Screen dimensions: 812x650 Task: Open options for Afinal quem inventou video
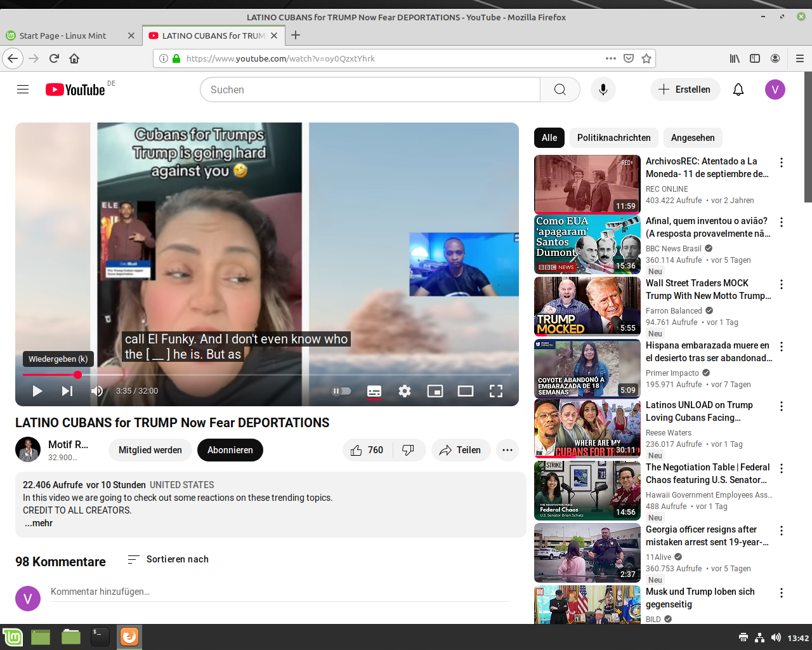[x=782, y=222]
